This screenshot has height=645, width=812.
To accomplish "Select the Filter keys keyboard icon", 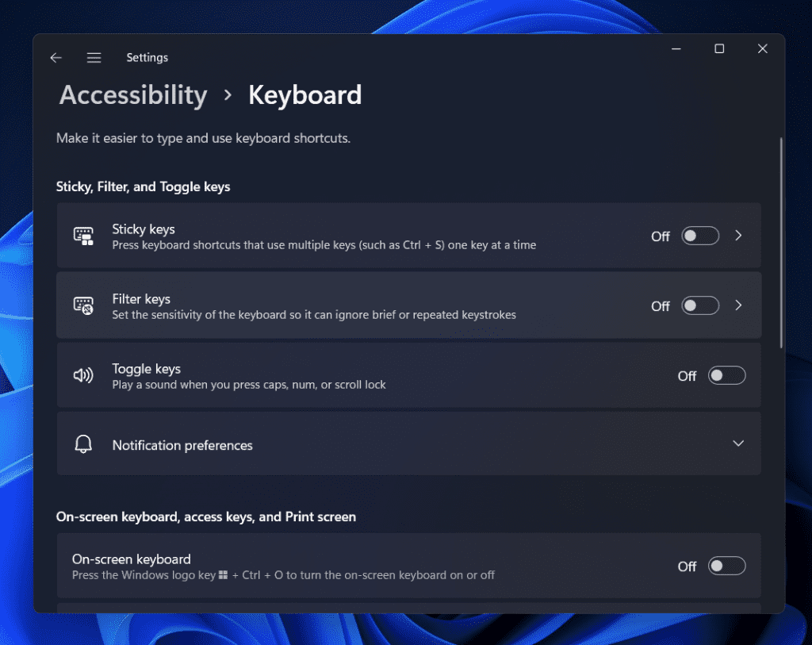I will 83,305.
